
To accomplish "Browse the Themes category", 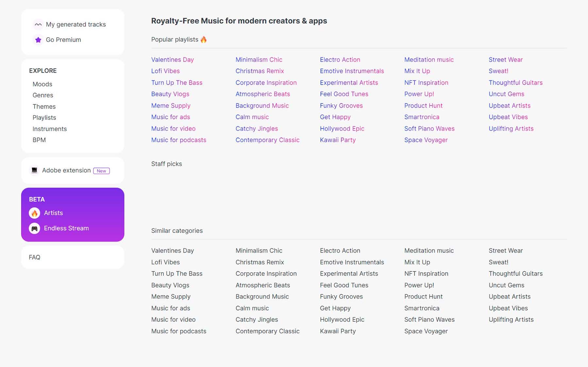I will pos(44,106).
